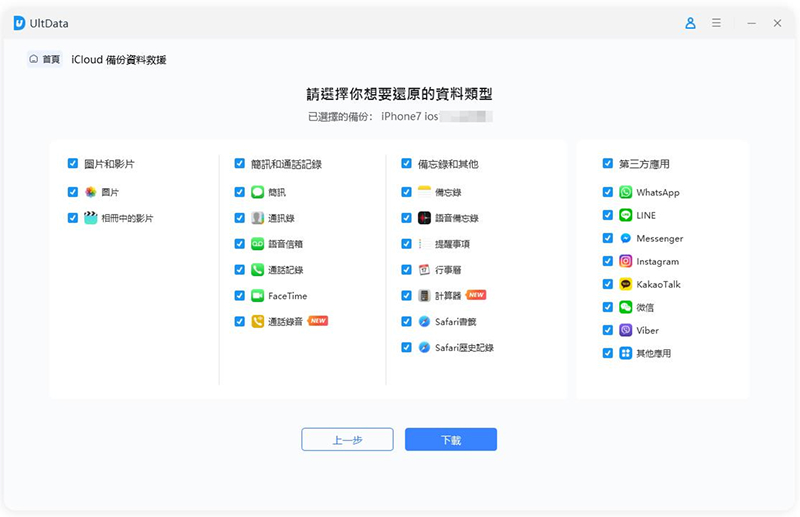Click the WeChat (微信) icon

point(626,307)
